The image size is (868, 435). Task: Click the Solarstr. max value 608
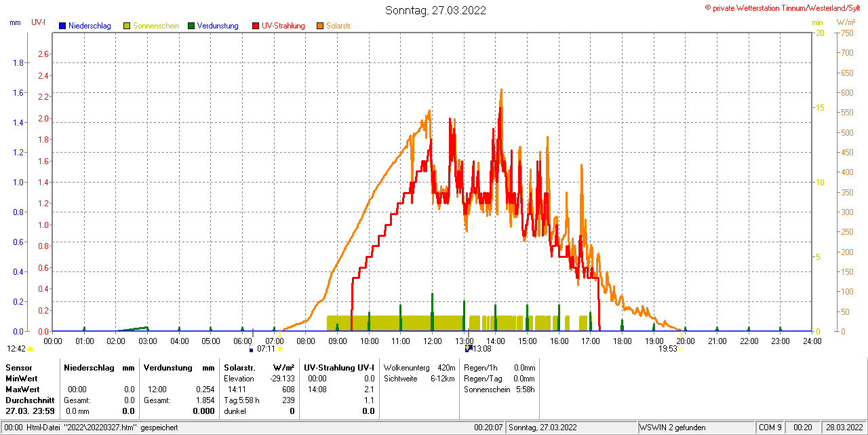[x=289, y=390]
